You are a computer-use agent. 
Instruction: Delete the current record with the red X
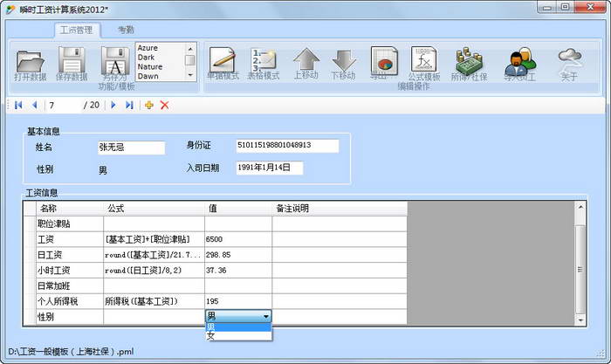tap(164, 105)
